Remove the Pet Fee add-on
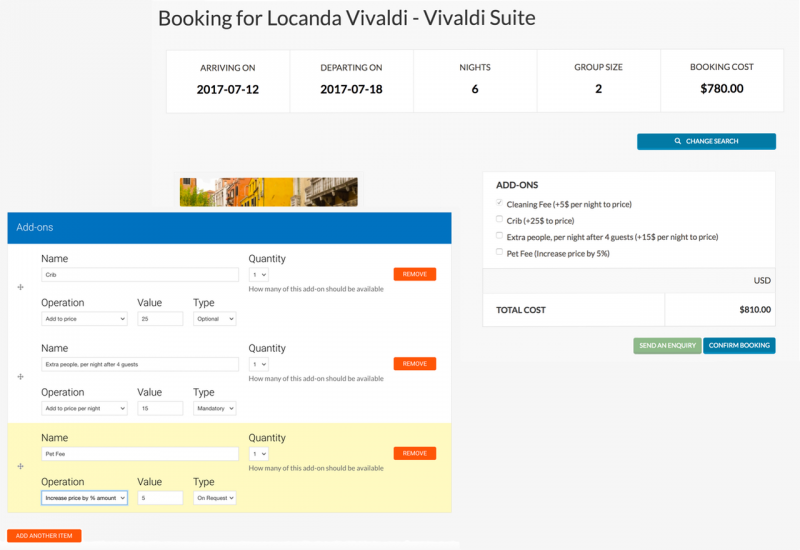The height and width of the screenshot is (550, 800). coord(414,453)
